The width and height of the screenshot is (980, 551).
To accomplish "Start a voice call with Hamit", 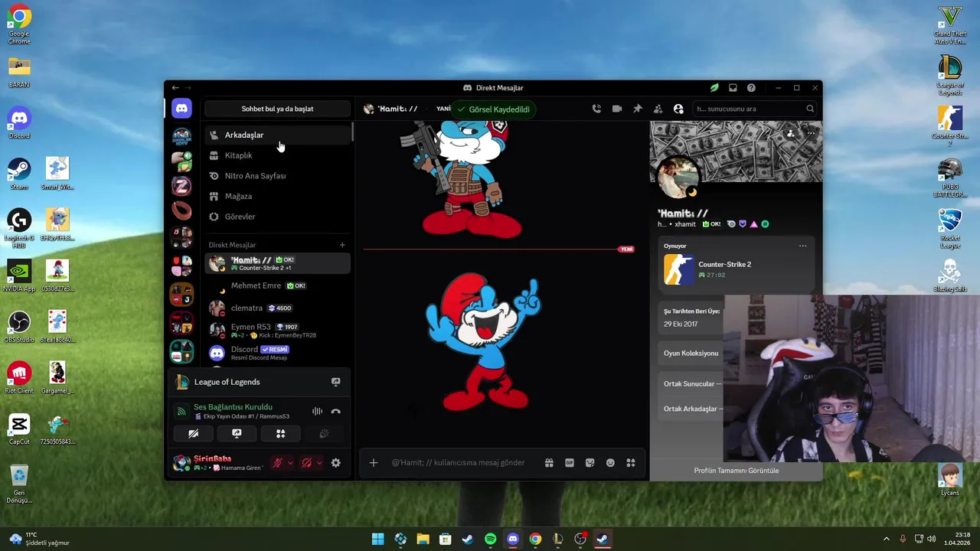I will coord(596,109).
